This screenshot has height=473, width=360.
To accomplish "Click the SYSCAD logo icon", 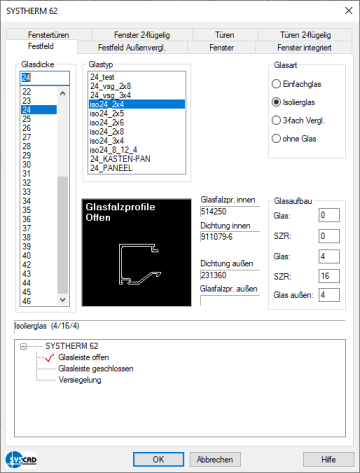I will click(21, 460).
